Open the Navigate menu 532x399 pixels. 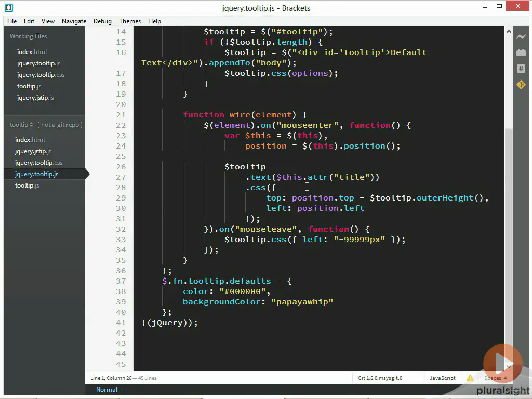coord(74,21)
